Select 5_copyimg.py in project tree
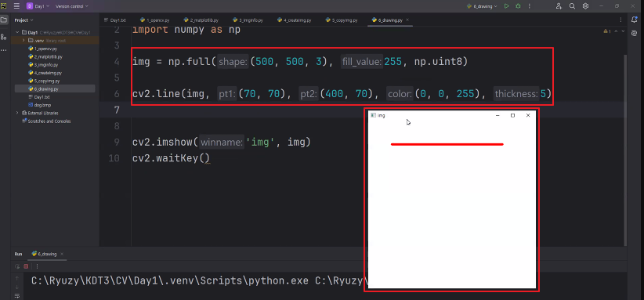Screen dimensions: 644x300 44,81
